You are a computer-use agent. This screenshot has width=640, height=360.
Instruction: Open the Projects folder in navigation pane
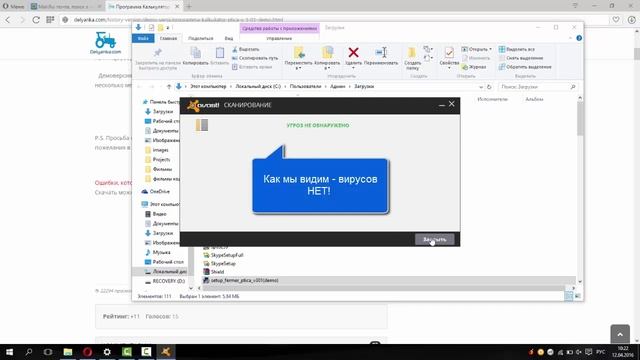pyautogui.click(x=158, y=160)
